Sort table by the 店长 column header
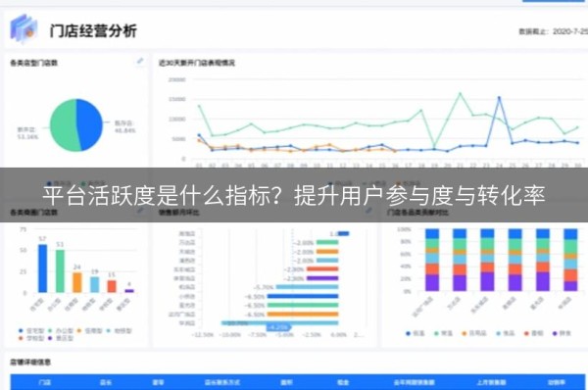Image resolution: width=588 pixels, height=390 pixels. pyautogui.click(x=106, y=382)
